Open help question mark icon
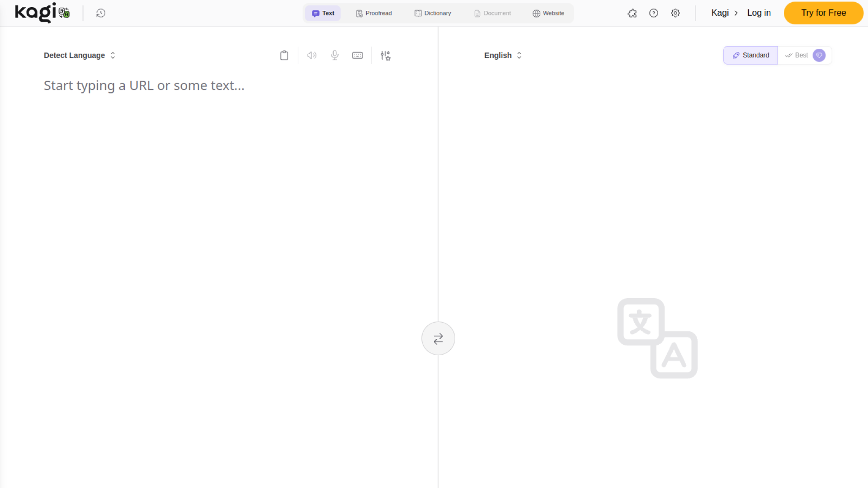868x488 pixels. (x=654, y=13)
